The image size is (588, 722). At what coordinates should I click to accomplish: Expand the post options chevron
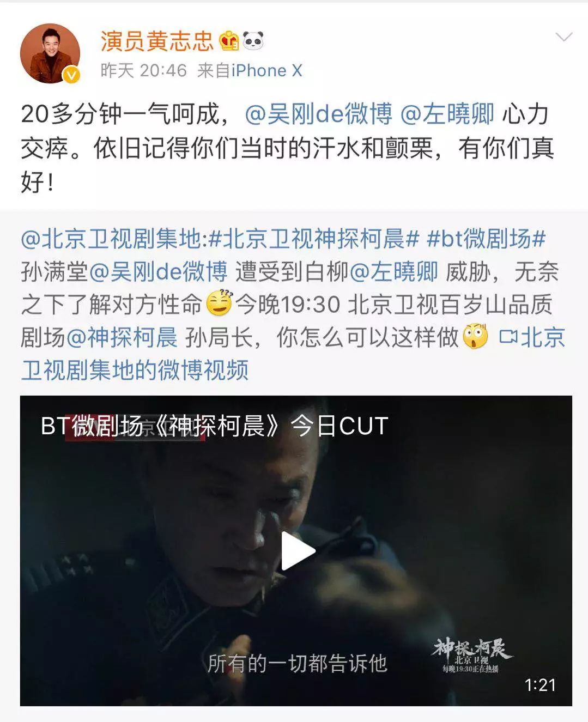[x=563, y=37]
